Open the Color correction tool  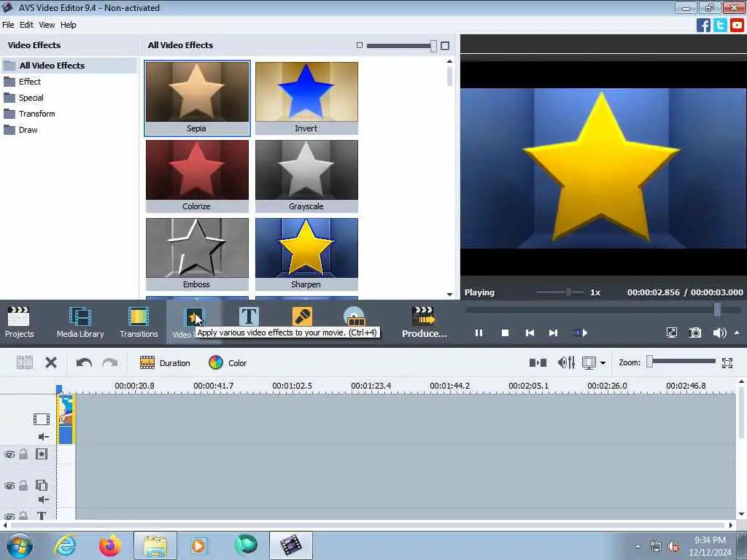pos(228,363)
